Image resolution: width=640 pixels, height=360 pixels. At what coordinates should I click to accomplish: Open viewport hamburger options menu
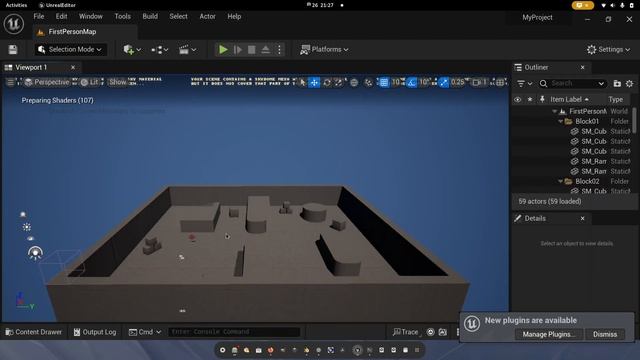pos(10,82)
